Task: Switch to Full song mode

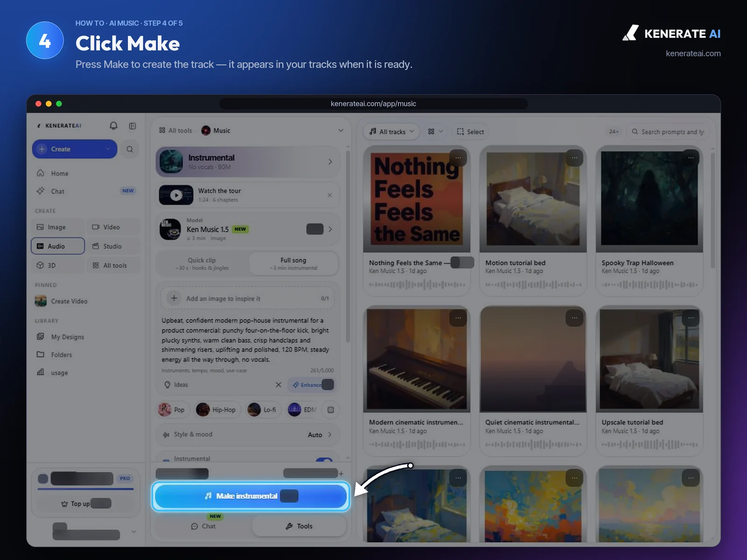Action: click(x=293, y=264)
